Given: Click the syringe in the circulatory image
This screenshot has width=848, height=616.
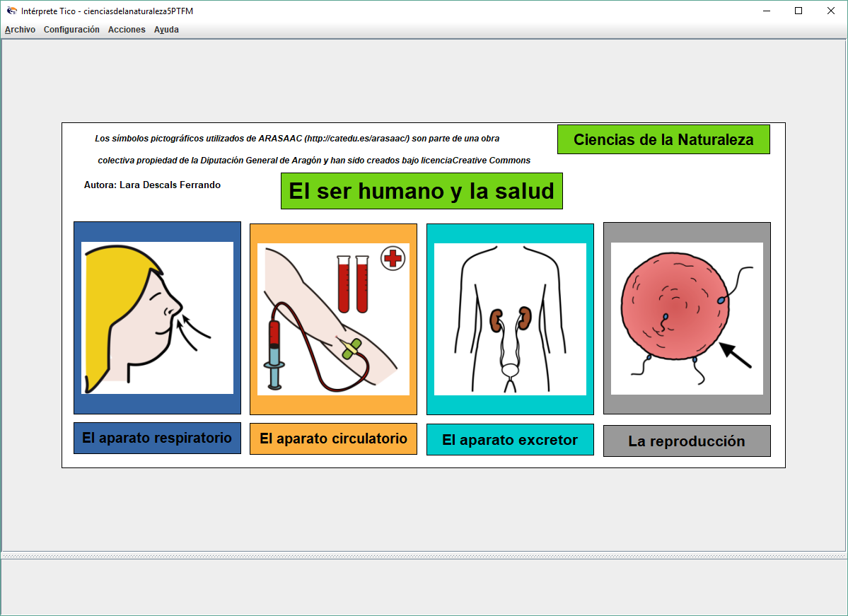Looking at the screenshot, I should [x=274, y=354].
